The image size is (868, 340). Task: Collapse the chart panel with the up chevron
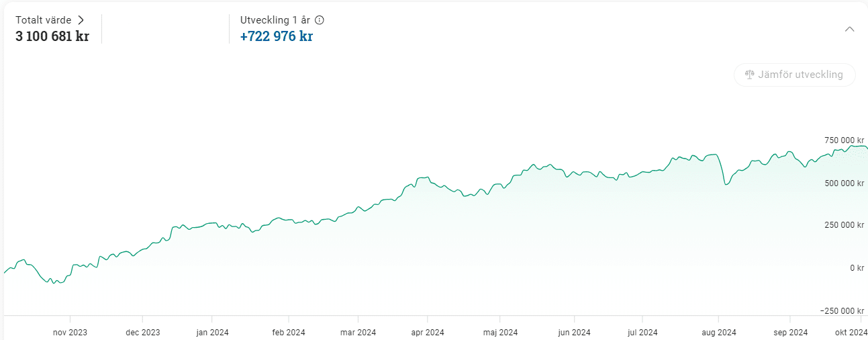point(849,29)
